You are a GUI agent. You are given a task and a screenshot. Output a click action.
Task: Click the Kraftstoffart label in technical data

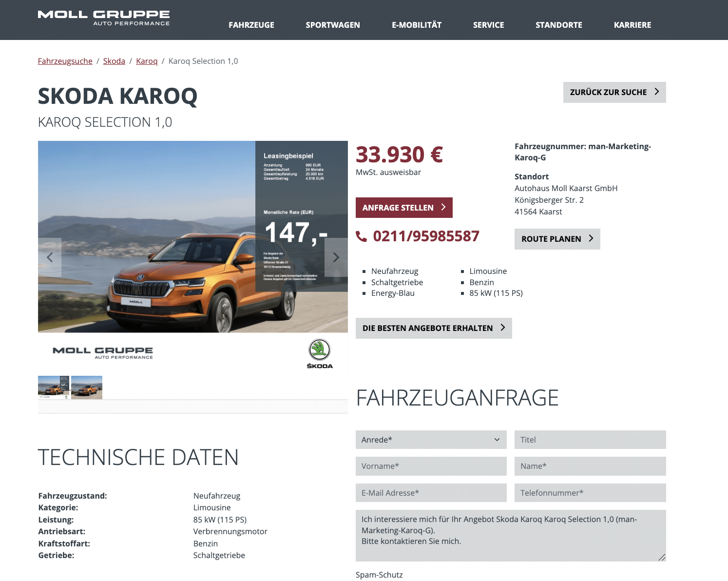tap(64, 543)
